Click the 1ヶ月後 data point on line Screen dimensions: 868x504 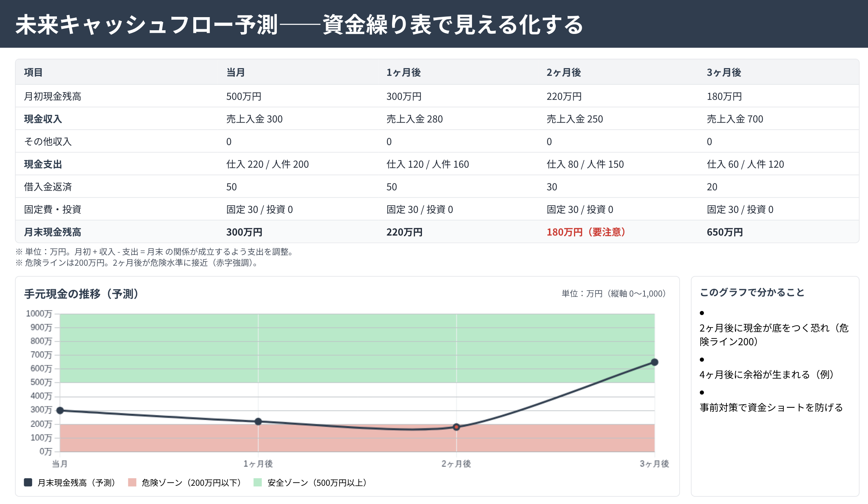pyautogui.click(x=258, y=422)
